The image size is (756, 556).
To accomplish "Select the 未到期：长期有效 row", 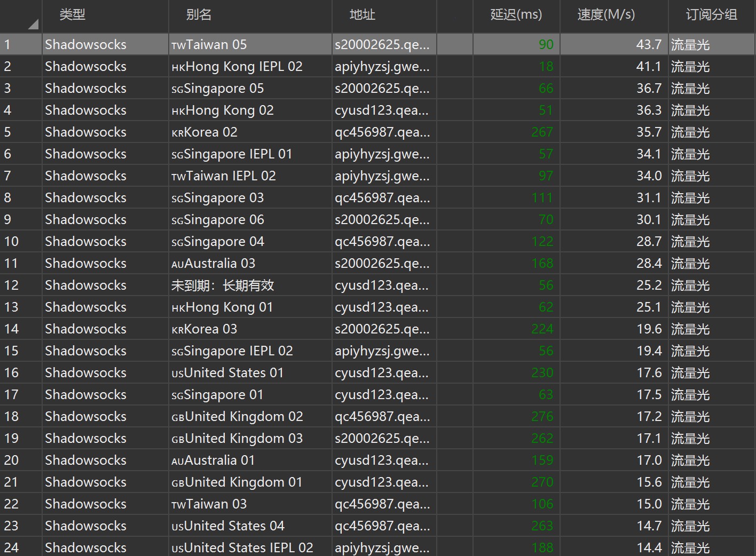I will pos(223,285).
